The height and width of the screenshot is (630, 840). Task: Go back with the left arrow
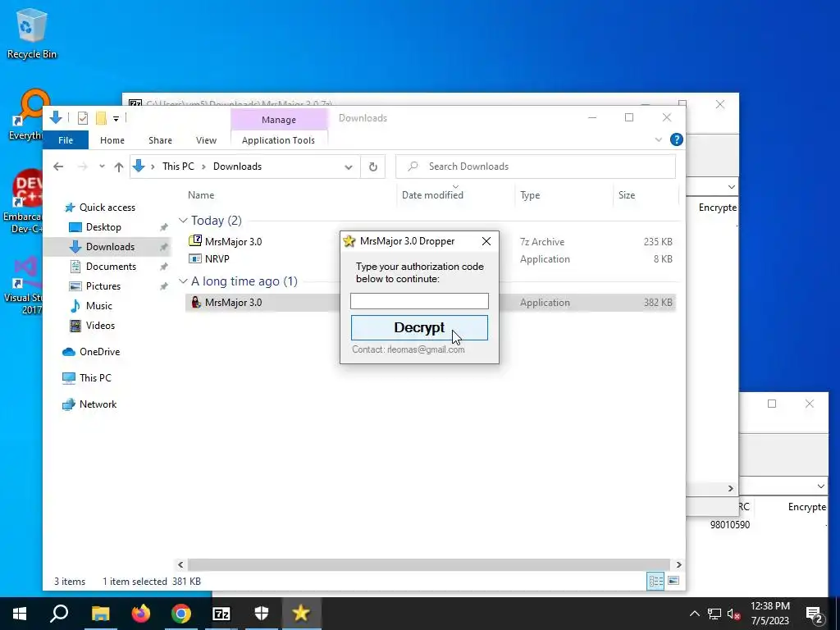tap(58, 167)
